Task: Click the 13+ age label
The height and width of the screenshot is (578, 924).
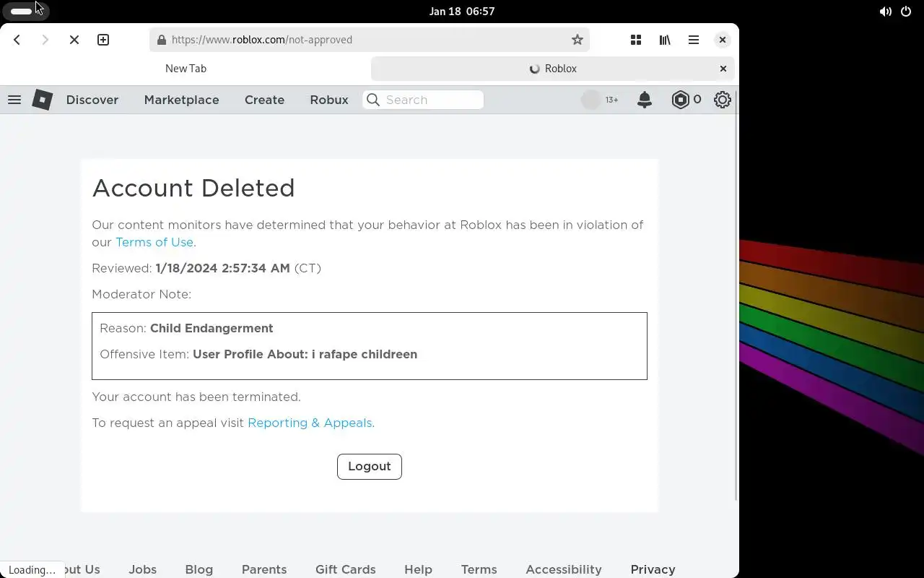Action: click(x=611, y=100)
